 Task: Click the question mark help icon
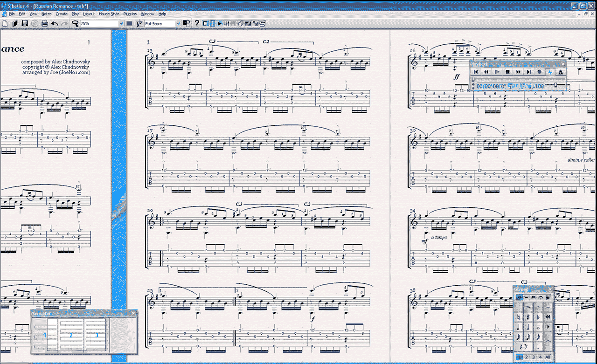click(x=197, y=23)
